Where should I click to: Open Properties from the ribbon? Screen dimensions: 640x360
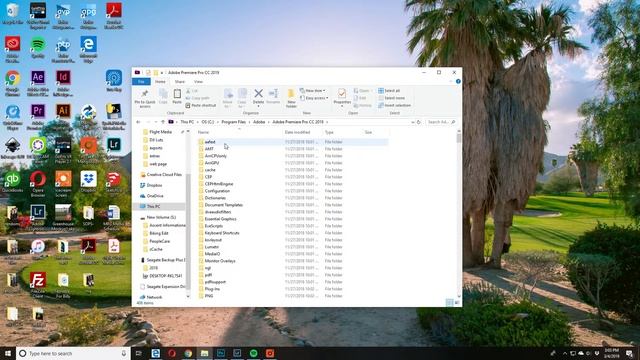[342, 97]
